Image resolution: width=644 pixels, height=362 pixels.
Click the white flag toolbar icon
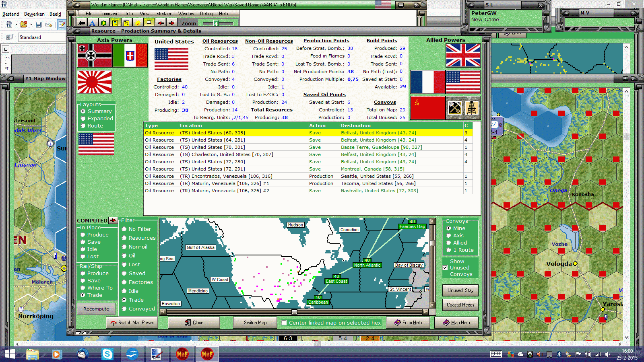point(149,23)
